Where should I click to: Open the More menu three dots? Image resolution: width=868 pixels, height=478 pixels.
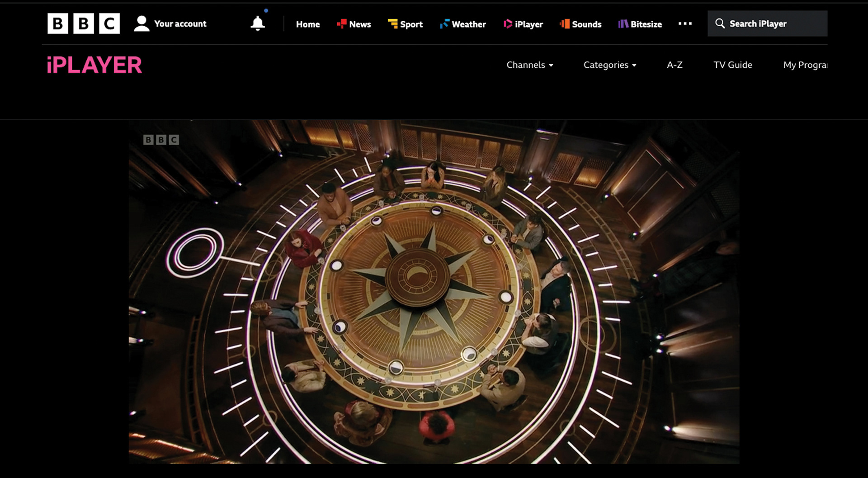[x=685, y=24]
